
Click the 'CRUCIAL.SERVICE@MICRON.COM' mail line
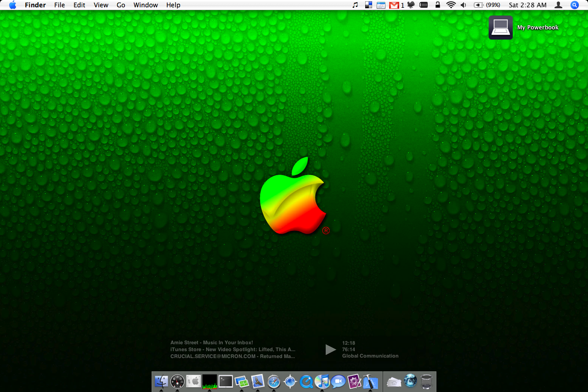[233, 356]
